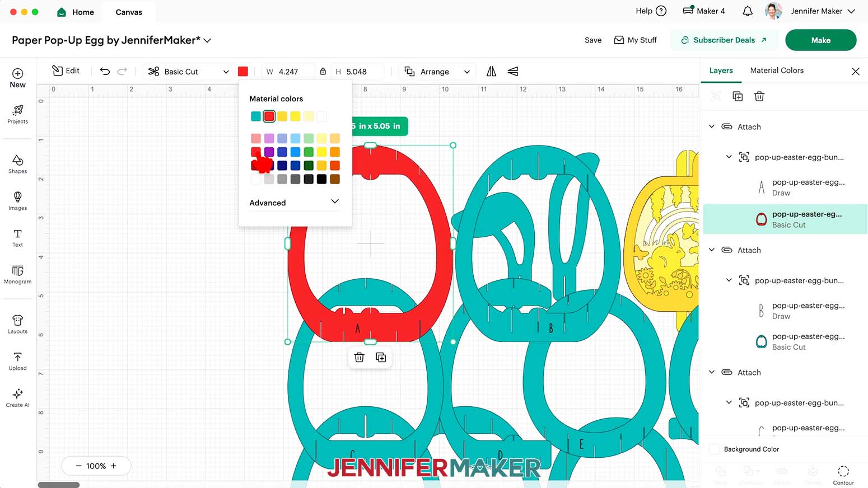
Task: Choose the teal material color swatch
Action: [x=256, y=116]
